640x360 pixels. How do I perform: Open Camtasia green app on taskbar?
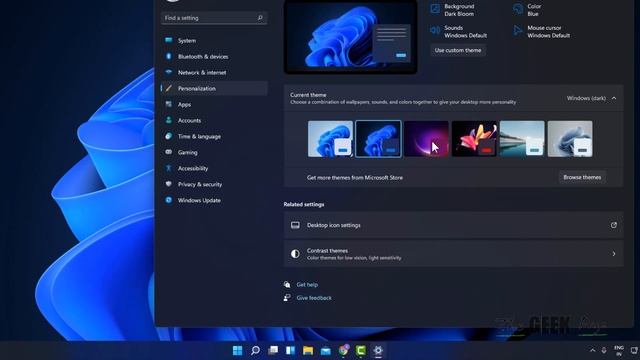tap(361, 350)
